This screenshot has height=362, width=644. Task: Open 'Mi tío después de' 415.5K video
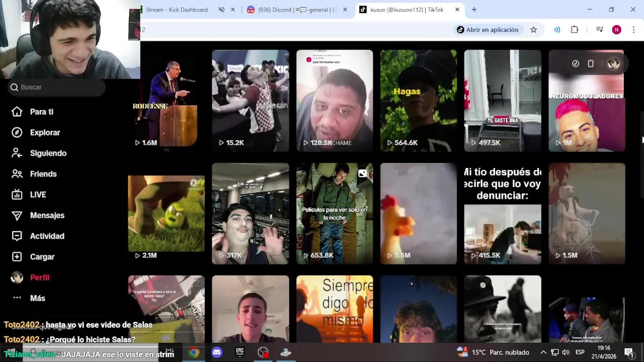click(503, 214)
